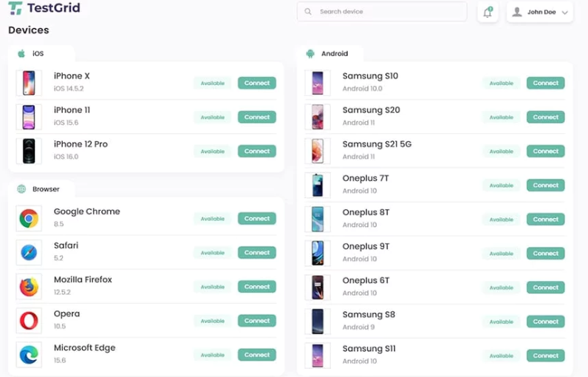This screenshot has height=377, width=588.
Task: Click the Search device input field
Action: click(x=382, y=12)
